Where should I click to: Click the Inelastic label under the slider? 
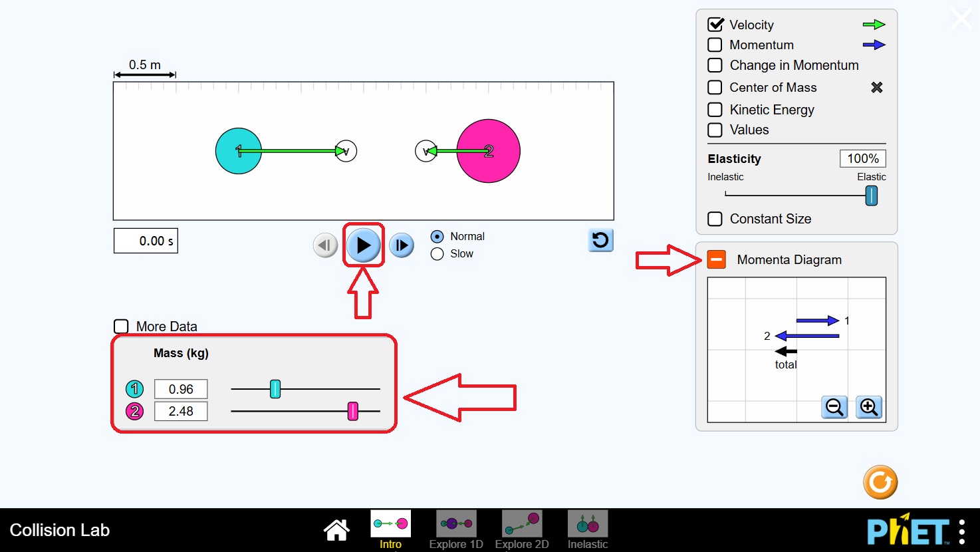click(725, 177)
